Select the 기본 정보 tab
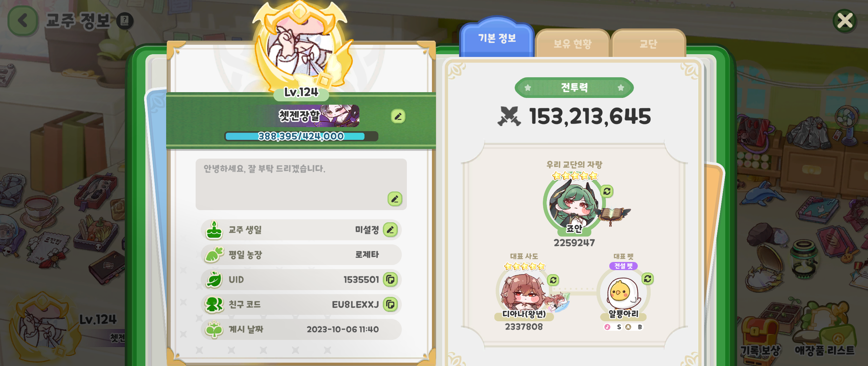 (497, 38)
